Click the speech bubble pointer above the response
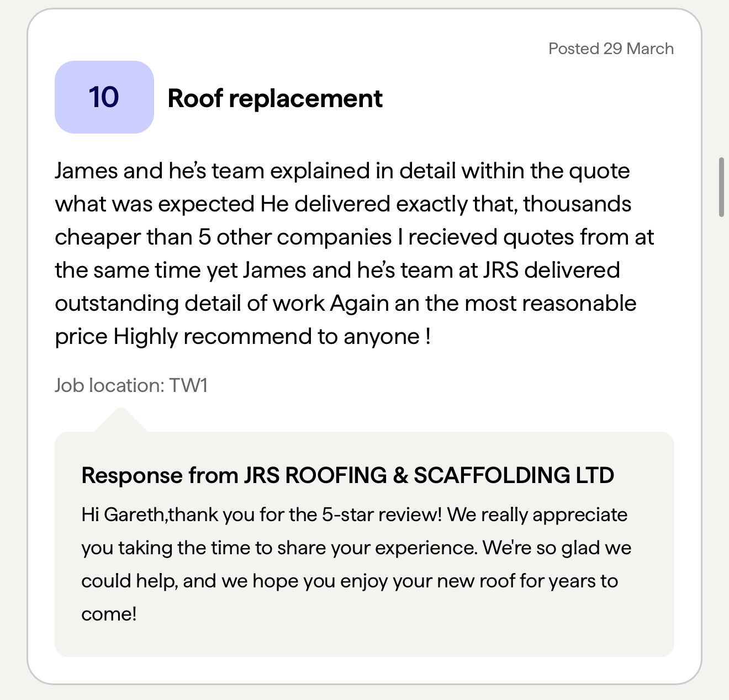 120,421
